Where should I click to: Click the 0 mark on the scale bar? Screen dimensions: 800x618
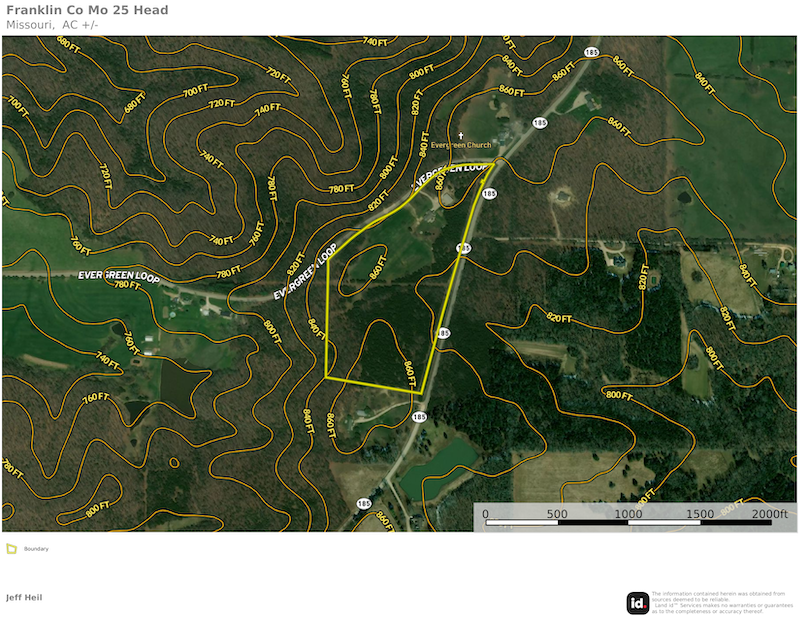(485, 514)
